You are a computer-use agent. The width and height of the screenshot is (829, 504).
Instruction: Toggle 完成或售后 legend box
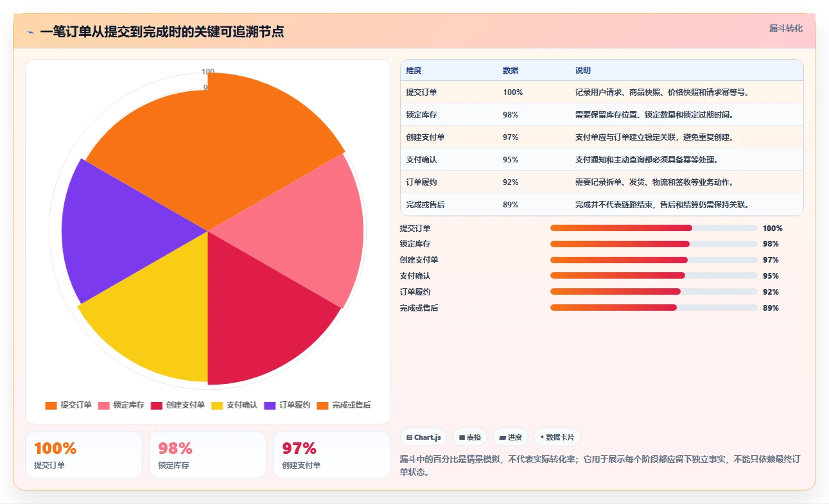(322, 406)
